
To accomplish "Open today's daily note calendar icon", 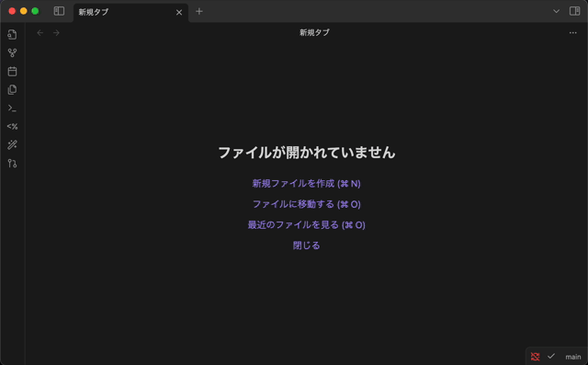I will point(12,72).
